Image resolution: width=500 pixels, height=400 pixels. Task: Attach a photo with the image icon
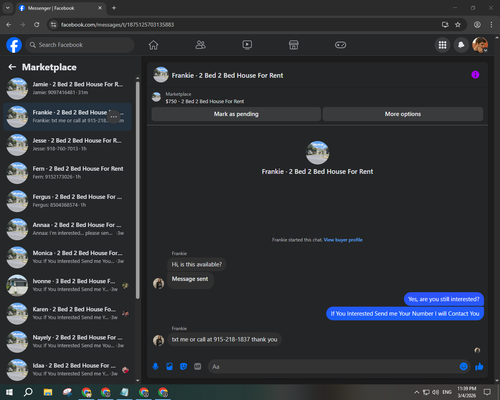[x=169, y=367]
